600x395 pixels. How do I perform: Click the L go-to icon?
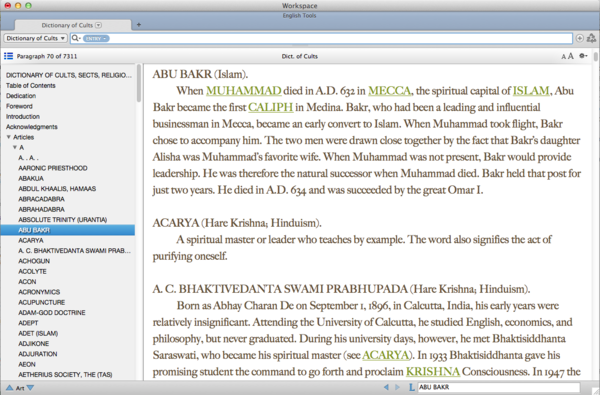411,387
